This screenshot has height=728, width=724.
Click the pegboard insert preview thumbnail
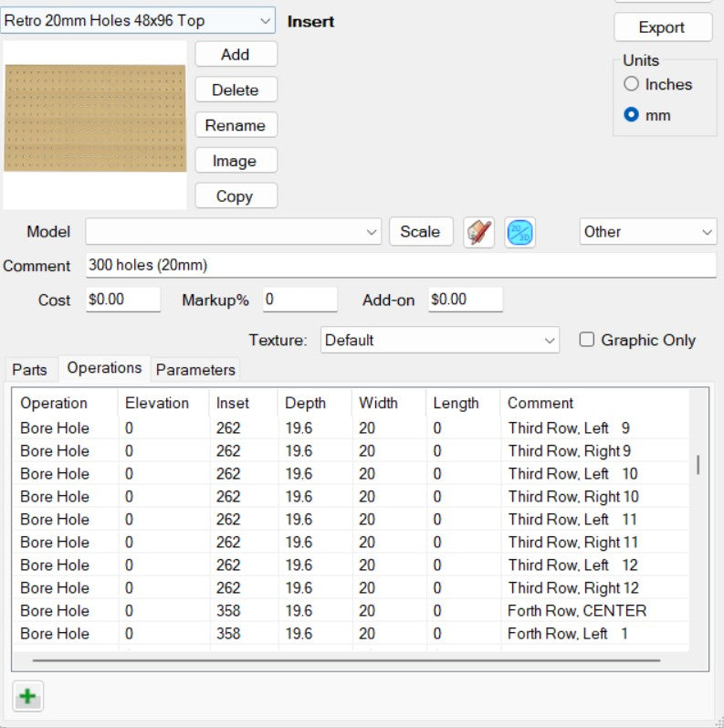point(95,118)
